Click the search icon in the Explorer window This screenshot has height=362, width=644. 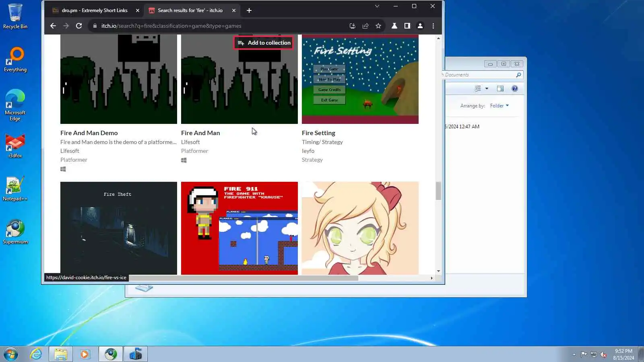tap(518, 75)
